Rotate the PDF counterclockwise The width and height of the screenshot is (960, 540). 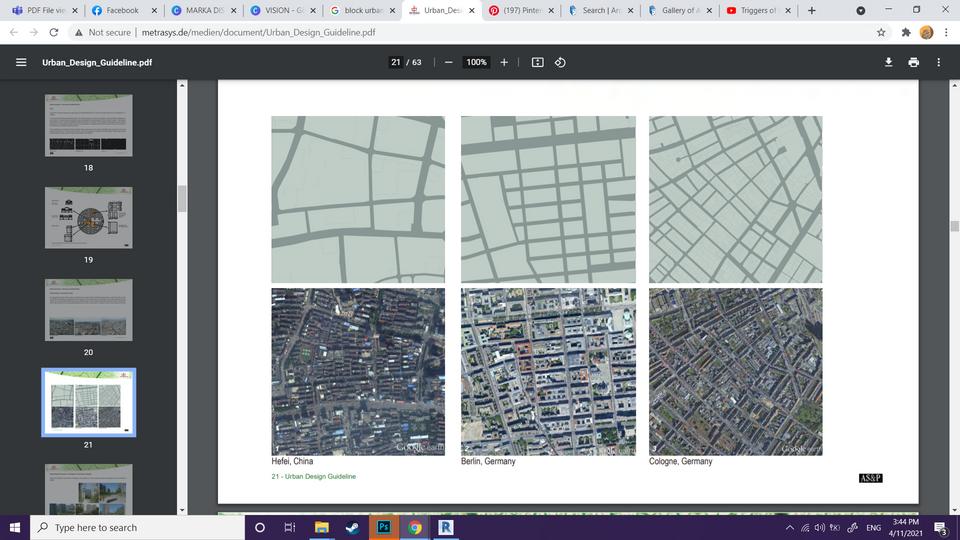click(560, 62)
